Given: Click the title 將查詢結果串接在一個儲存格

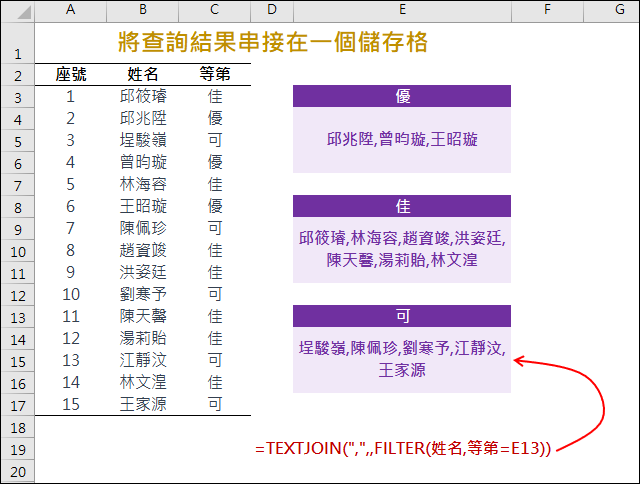Looking at the screenshot, I should tap(273, 42).
